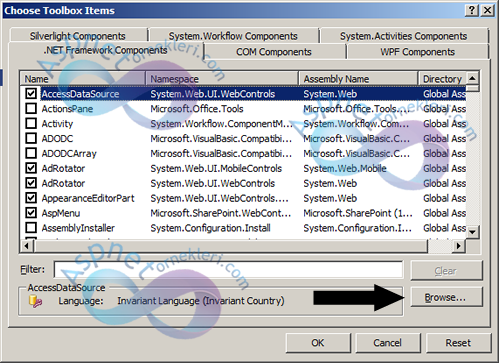499x363 pixels.
Task: Sort by Assembly Name column header
Action: click(x=358, y=79)
